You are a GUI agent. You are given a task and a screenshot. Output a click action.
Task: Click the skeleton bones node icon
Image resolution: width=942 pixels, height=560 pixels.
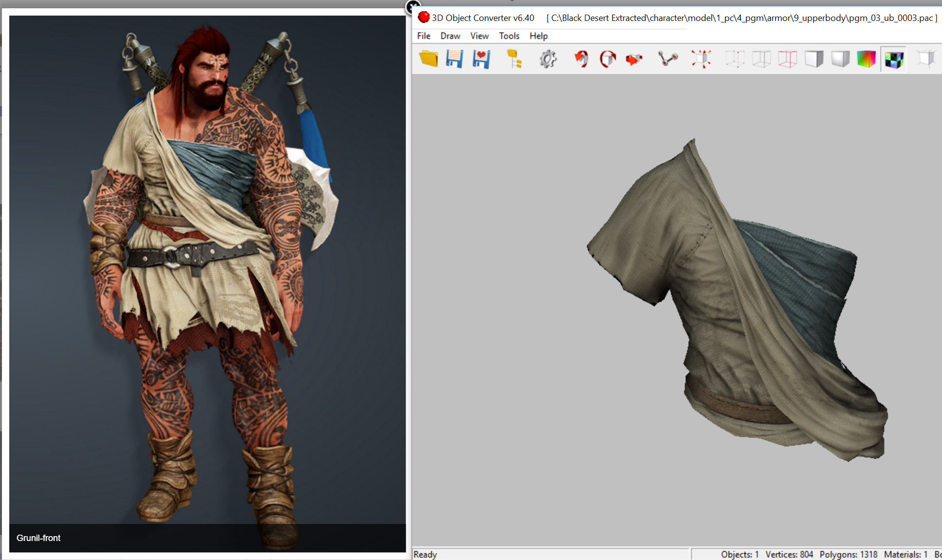click(x=668, y=59)
